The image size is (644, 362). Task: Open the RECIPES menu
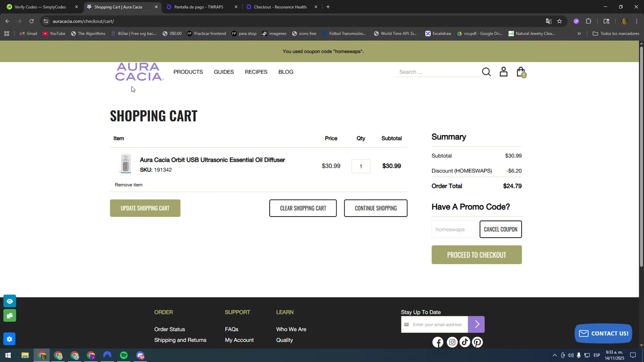click(x=256, y=72)
